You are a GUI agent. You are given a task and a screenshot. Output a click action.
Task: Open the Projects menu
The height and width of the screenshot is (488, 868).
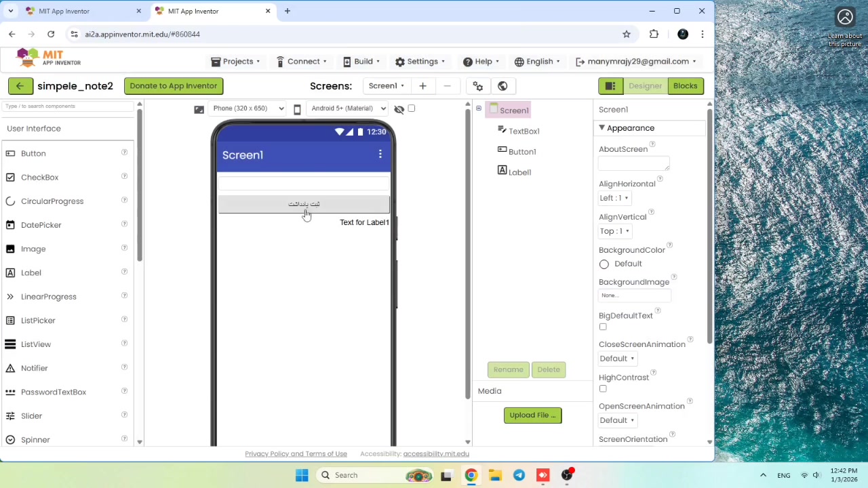click(x=236, y=62)
